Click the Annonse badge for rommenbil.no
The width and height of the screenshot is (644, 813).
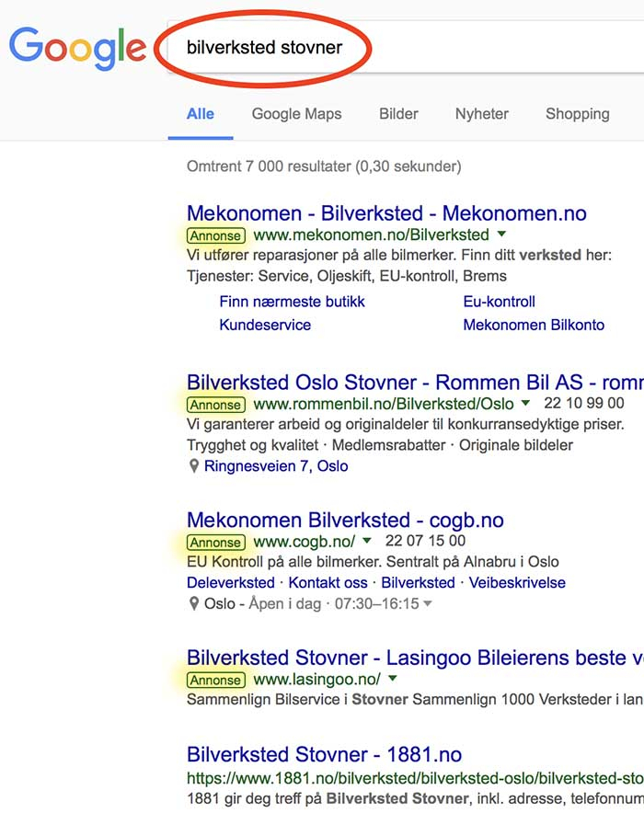[x=216, y=405]
